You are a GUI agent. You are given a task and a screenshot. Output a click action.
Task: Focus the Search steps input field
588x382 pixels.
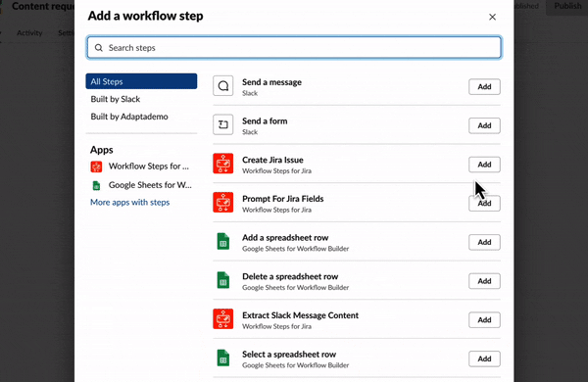pos(294,48)
